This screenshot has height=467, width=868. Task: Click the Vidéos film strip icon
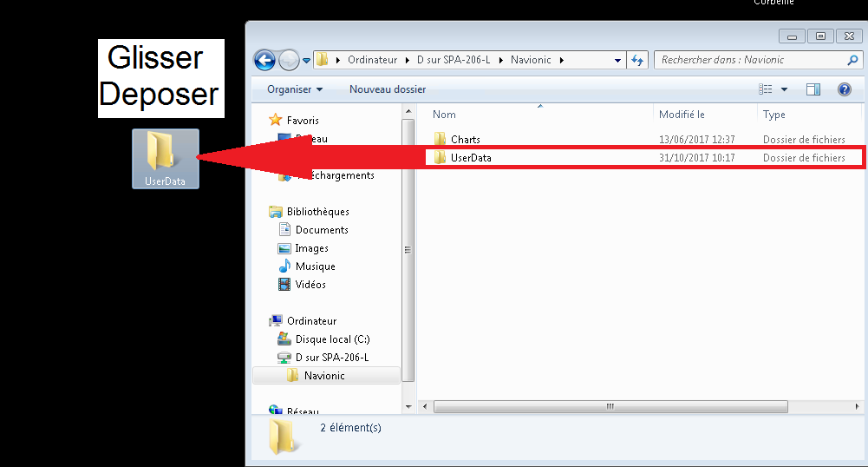[284, 284]
